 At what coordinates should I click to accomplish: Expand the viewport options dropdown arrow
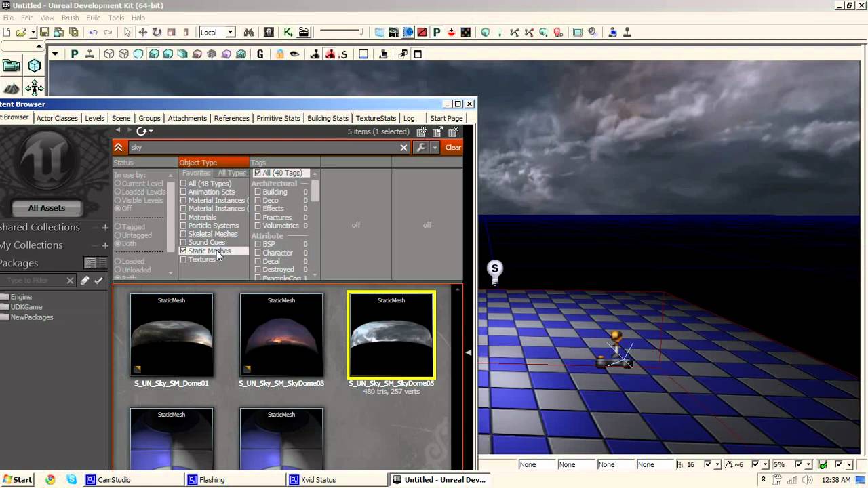pyautogui.click(x=55, y=54)
